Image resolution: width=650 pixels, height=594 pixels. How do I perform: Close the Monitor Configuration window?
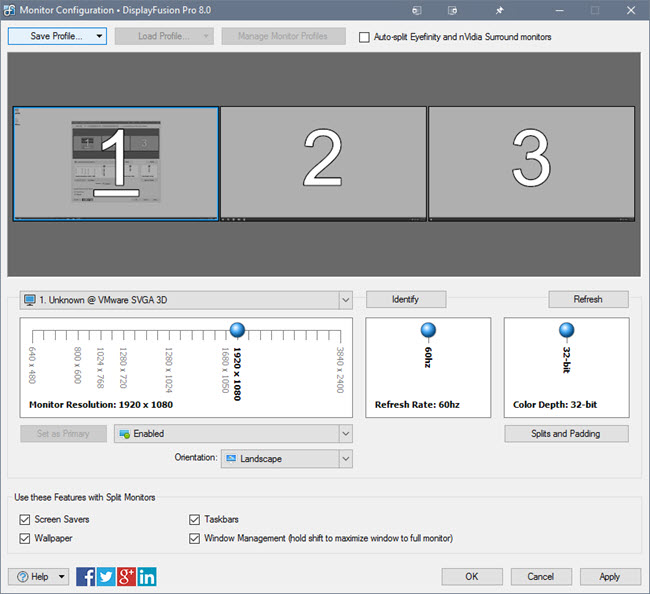click(x=631, y=10)
